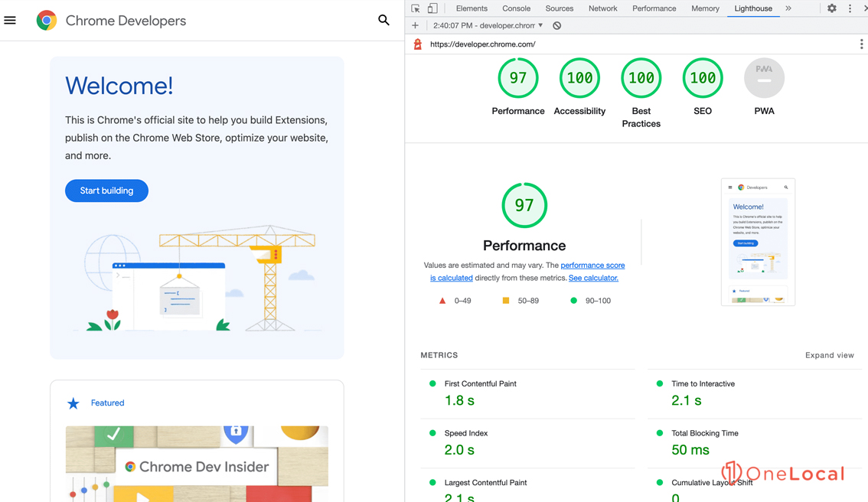Toggle the device toolbar icon
This screenshot has width=868, height=502.
(432, 8)
